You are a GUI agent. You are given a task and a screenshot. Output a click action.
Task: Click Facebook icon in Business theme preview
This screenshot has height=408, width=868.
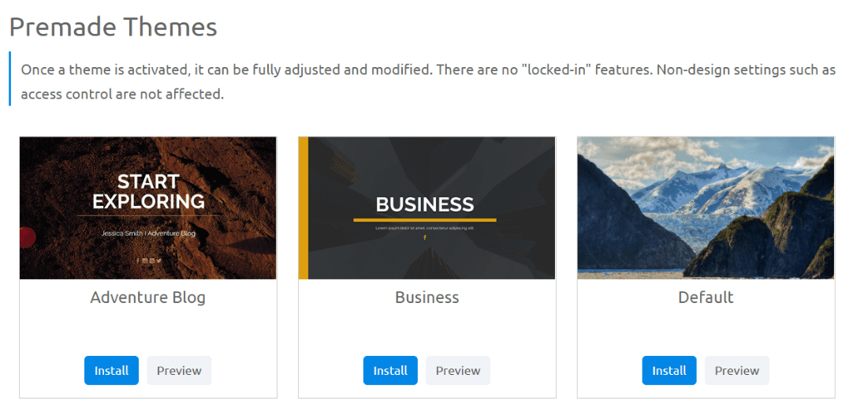click(425, 238)
